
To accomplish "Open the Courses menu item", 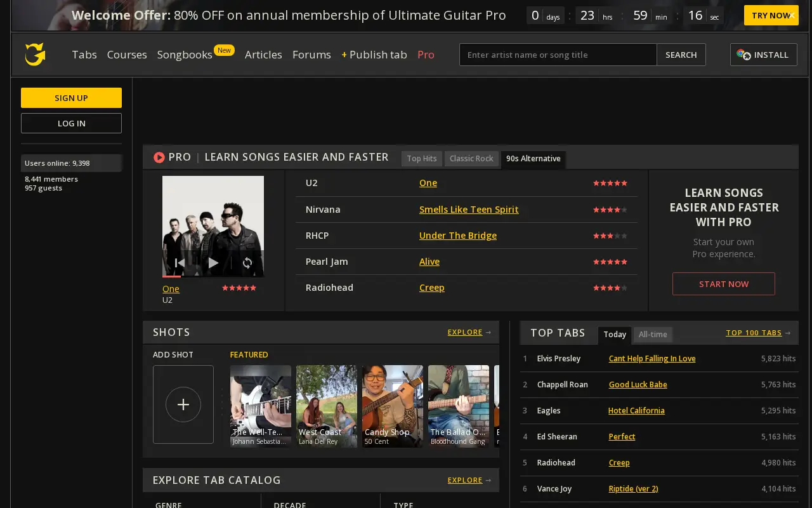I will coord(127,55).
